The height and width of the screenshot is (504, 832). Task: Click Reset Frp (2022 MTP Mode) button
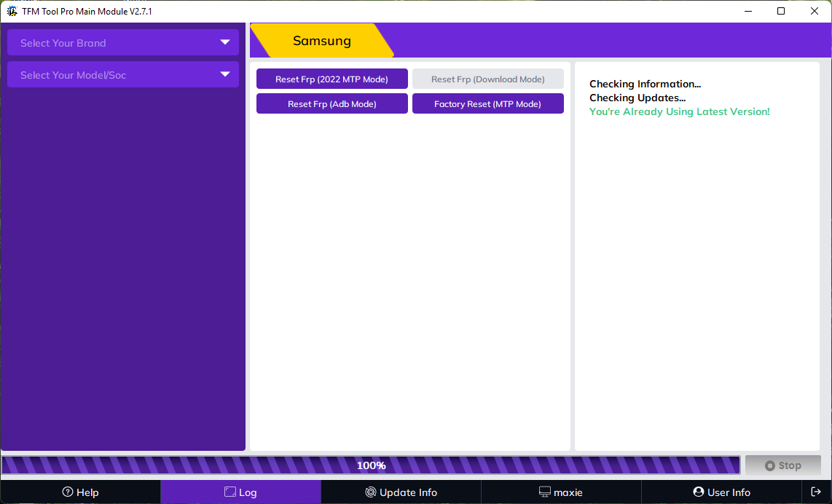click(x=331, y=79)
